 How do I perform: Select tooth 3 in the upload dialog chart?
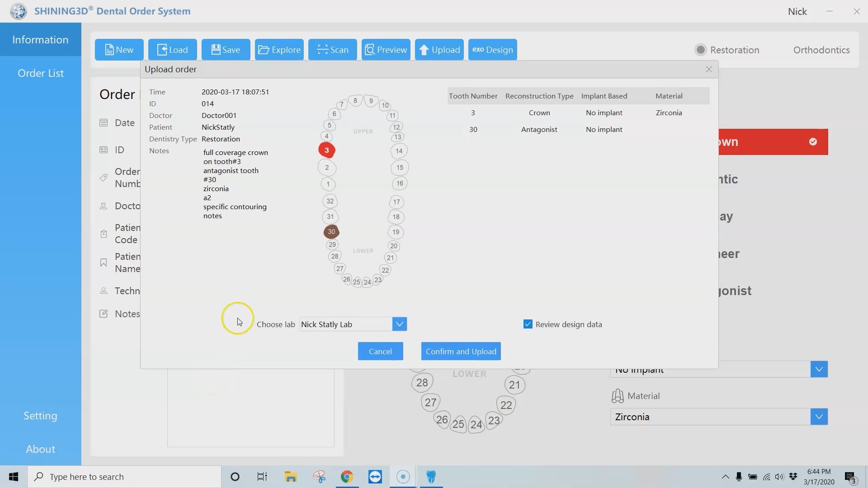click(x=326, y=150)
